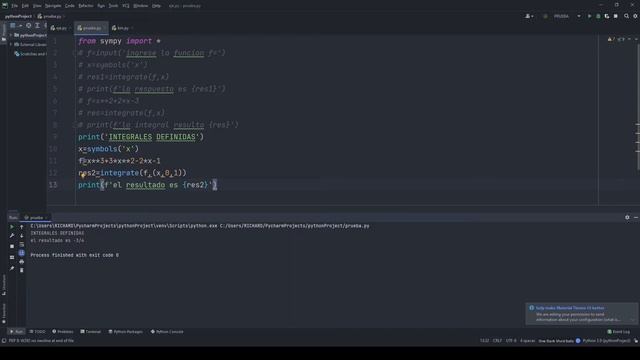The image size is (640, 360).
Task: Open the Python Console tool window
Action: coord(167,331)
